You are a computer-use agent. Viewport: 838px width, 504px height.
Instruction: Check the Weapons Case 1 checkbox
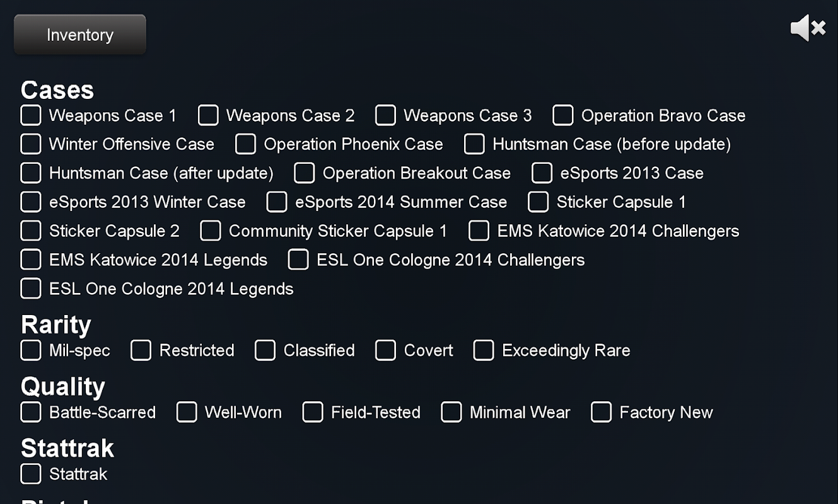(x=31, y=115)
